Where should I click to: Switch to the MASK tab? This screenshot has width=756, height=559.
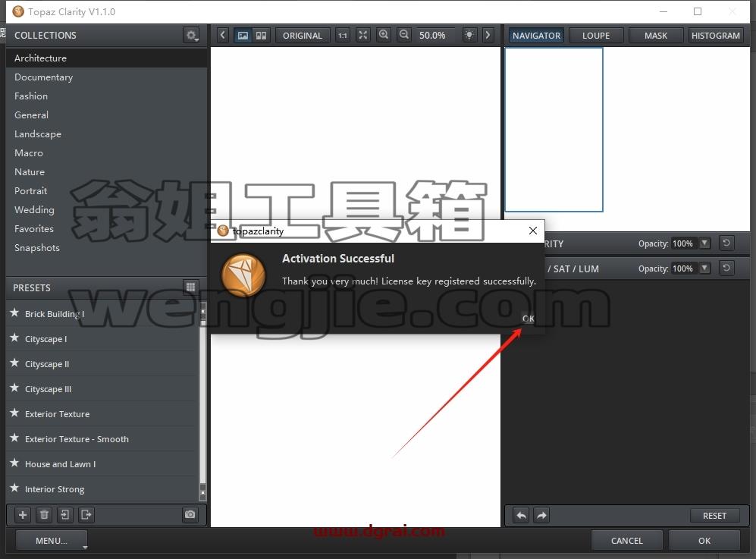(656, 35)
